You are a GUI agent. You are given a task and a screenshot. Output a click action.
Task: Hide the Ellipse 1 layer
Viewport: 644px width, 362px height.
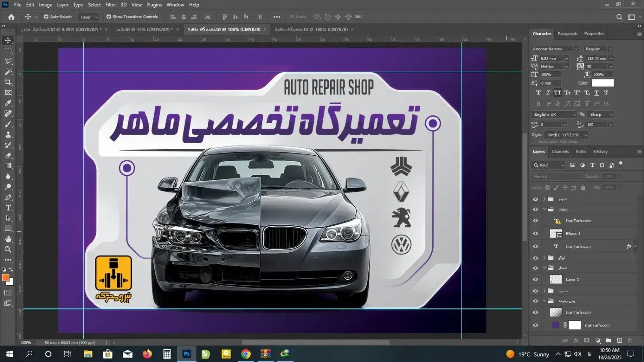tap(535, 233)
